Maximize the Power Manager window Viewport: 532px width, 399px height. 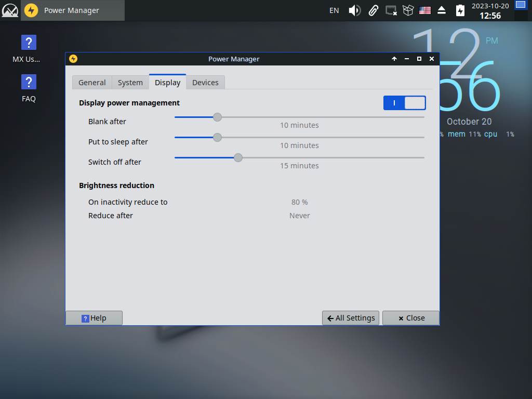point(419,59)
